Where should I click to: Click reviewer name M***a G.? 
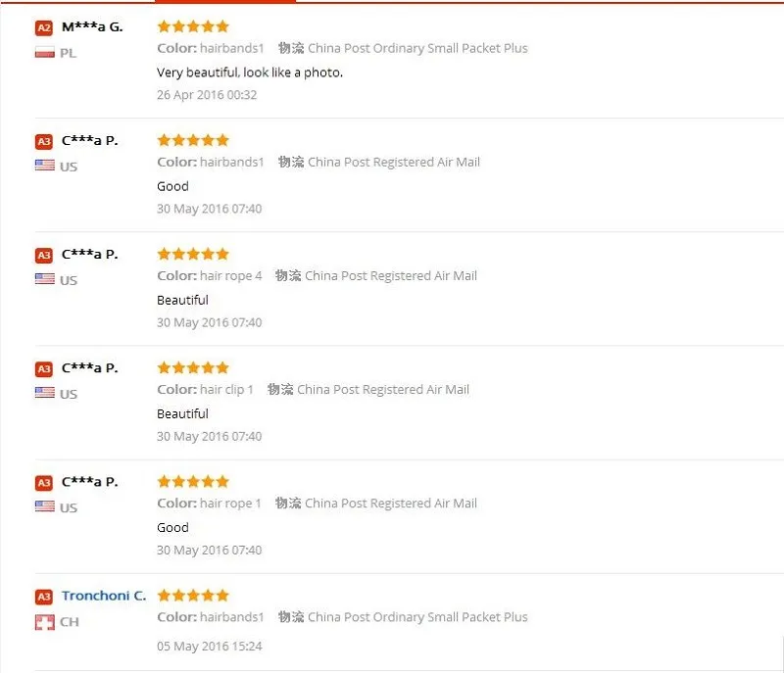coord(92,27)
